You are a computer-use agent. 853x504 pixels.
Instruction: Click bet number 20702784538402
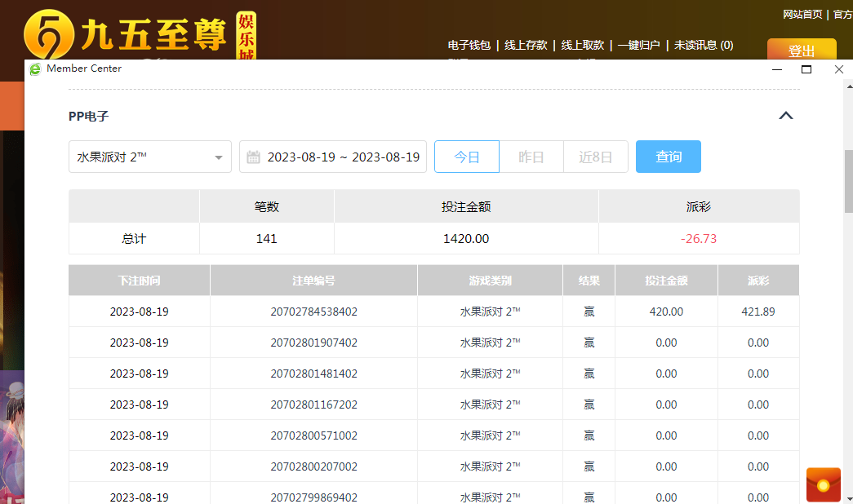coord(313,312)
